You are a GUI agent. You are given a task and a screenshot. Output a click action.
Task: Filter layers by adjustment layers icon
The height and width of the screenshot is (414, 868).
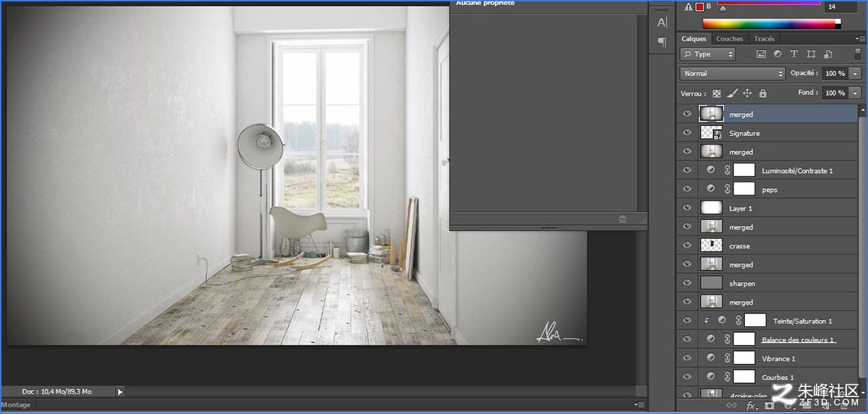coord(778,54)
